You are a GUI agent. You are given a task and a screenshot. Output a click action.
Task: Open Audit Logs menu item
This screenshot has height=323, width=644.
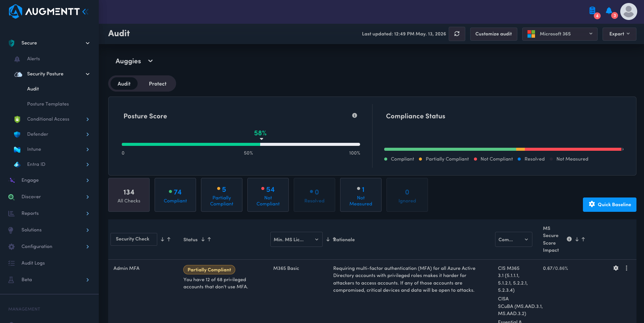pyautogui.click(x=33, y=263)
